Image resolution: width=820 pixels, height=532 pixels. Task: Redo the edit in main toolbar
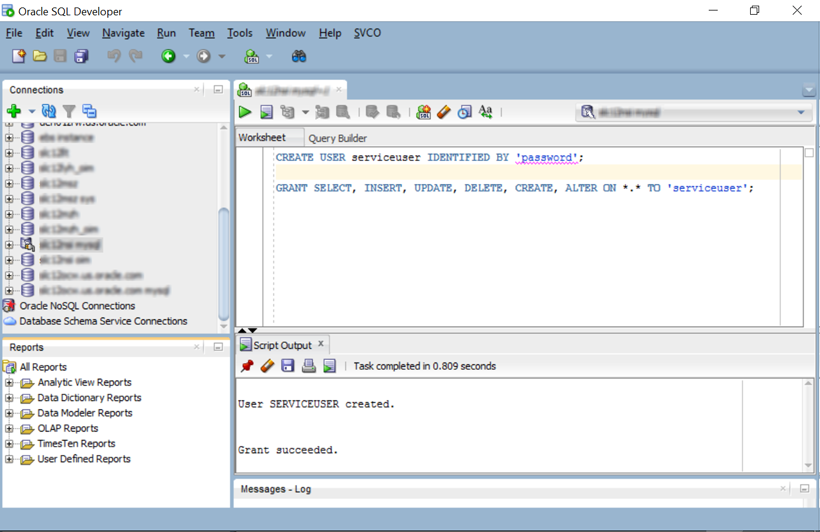(135, 56)
